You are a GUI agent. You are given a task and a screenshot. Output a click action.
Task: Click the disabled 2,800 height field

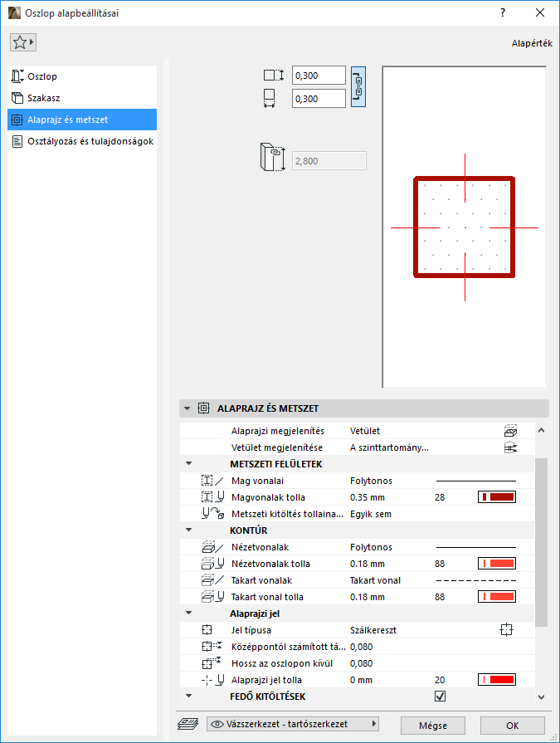(x=329, y=161)
